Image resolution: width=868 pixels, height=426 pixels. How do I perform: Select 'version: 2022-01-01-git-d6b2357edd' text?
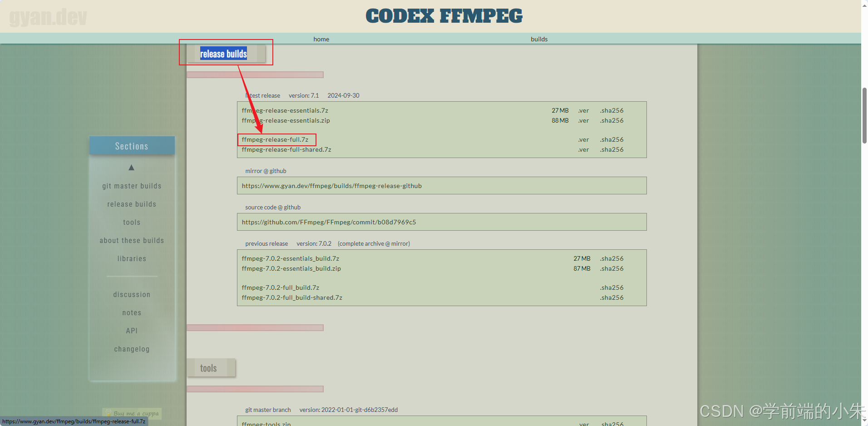(348, 410)
